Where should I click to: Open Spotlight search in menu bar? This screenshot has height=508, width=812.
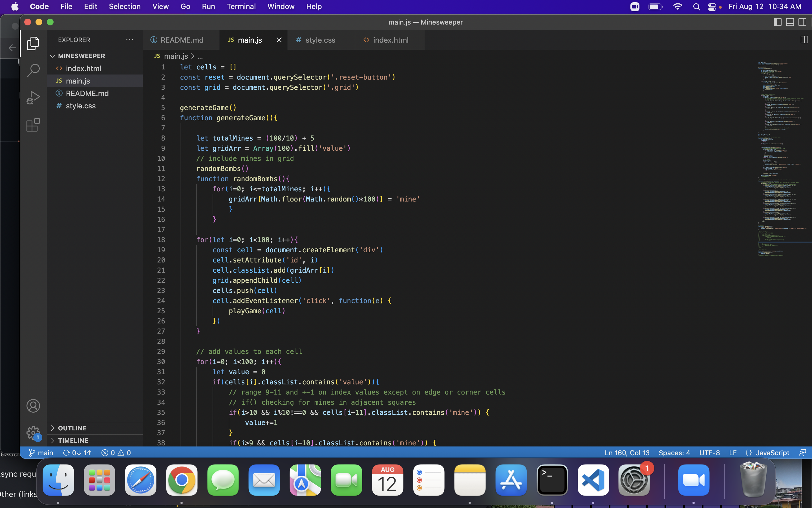(x=696, y=7)
